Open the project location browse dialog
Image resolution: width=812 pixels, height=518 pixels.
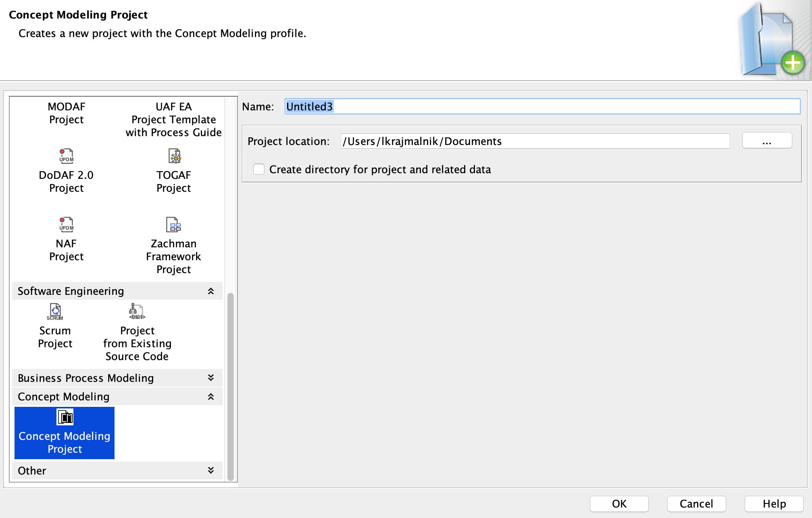click(x=766, y=141)
